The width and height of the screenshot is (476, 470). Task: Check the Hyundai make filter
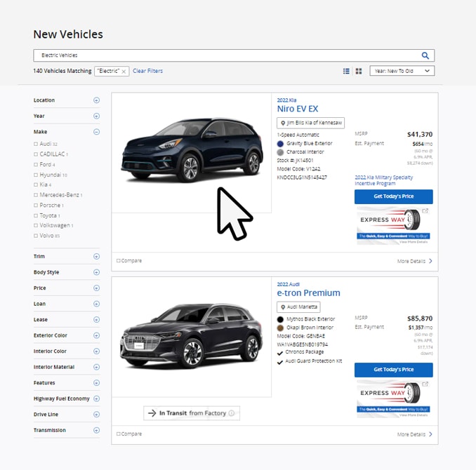36,175
